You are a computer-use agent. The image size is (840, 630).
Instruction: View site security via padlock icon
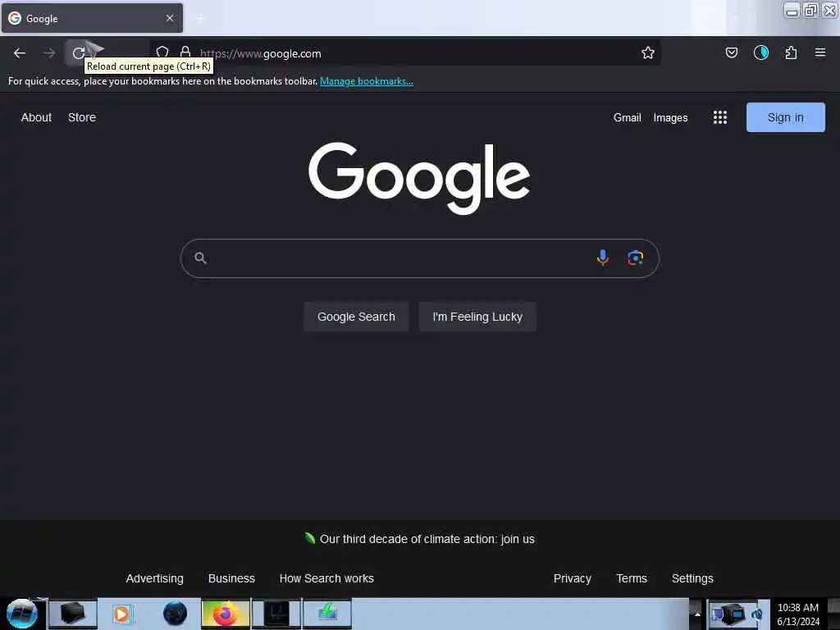185,52
